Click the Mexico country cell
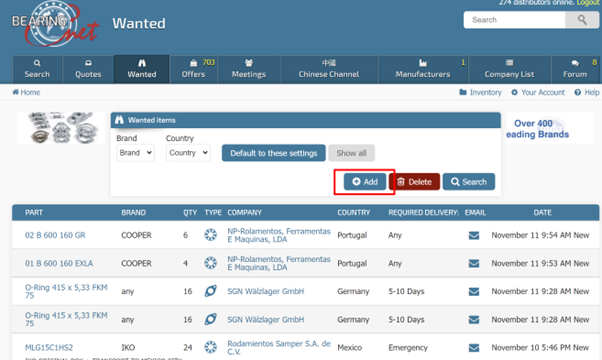 pyautogui.click(x=350, y=348)
